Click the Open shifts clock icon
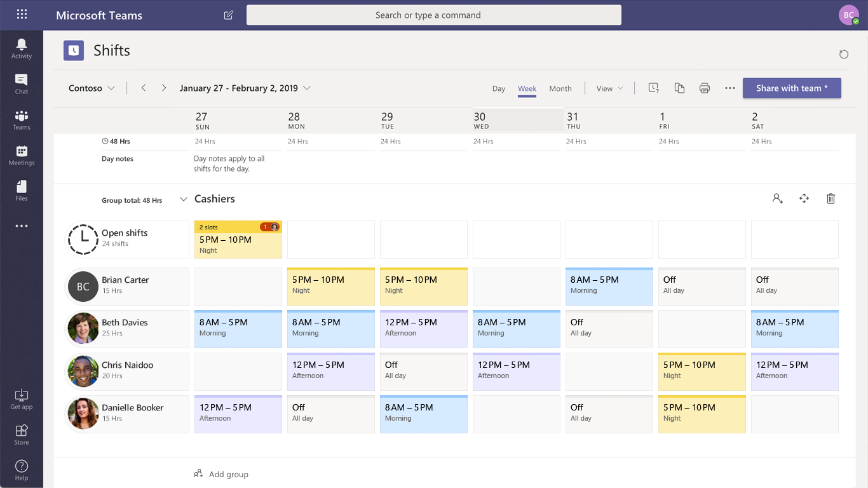Image resolution: width=868 pixels, height=488 pixels. 83,239
